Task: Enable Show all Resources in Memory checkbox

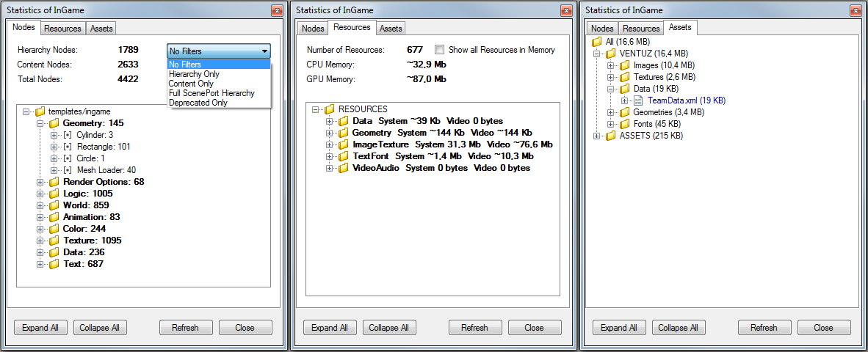Action: [439, 50]
